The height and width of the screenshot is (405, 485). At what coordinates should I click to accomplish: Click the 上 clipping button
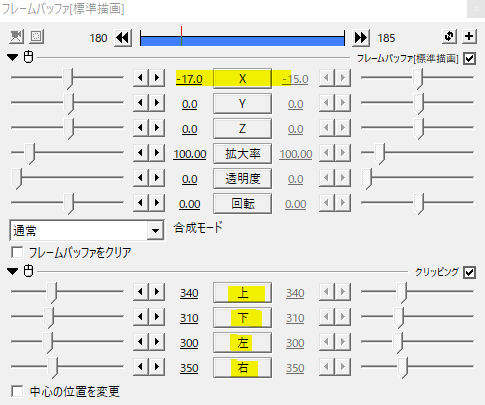pos(242,293)
